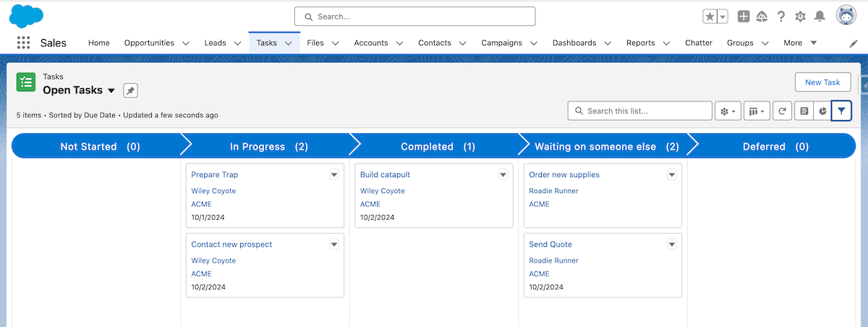Open the App Launcher grid icon

click(23, 43)
